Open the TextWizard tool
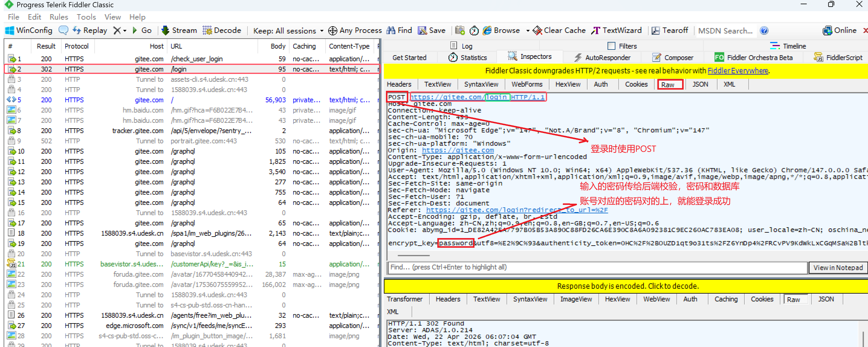The width and height of the screenshot is (868, 347). click(616, 30)
